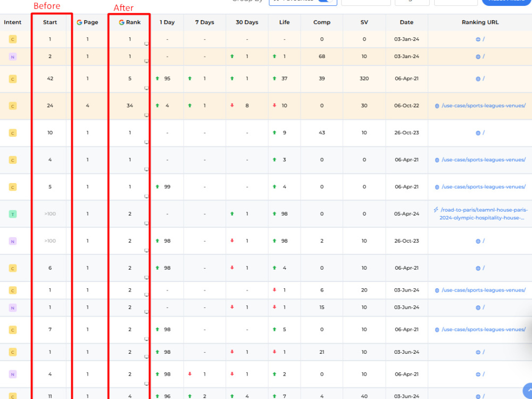
Task: Sort table by Intent column header
Action: pyautogui.click(x=13, y=22)
